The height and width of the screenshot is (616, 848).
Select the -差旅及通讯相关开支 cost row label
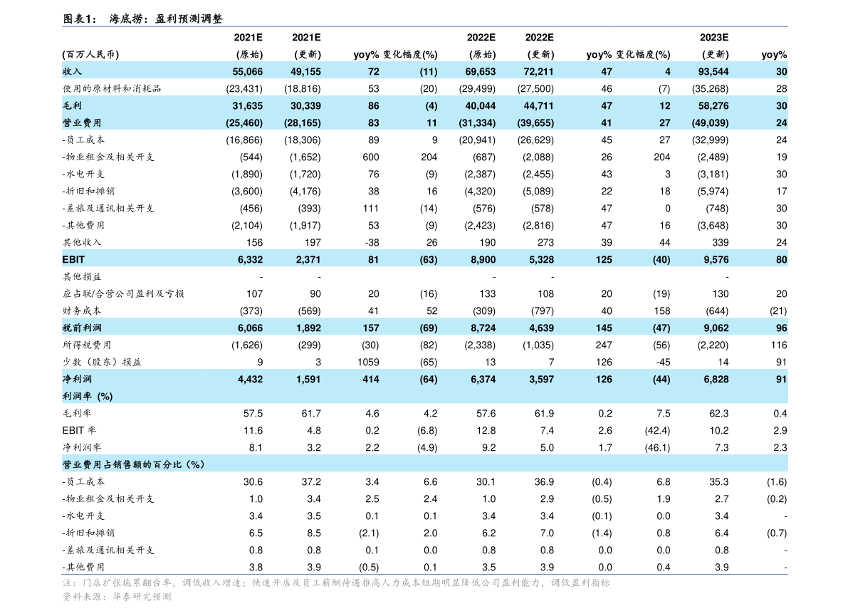tap(108, 208)
